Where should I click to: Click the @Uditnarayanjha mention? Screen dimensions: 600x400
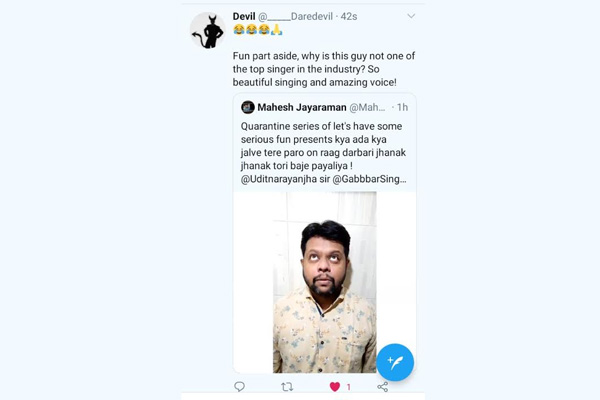pos(282,178)
